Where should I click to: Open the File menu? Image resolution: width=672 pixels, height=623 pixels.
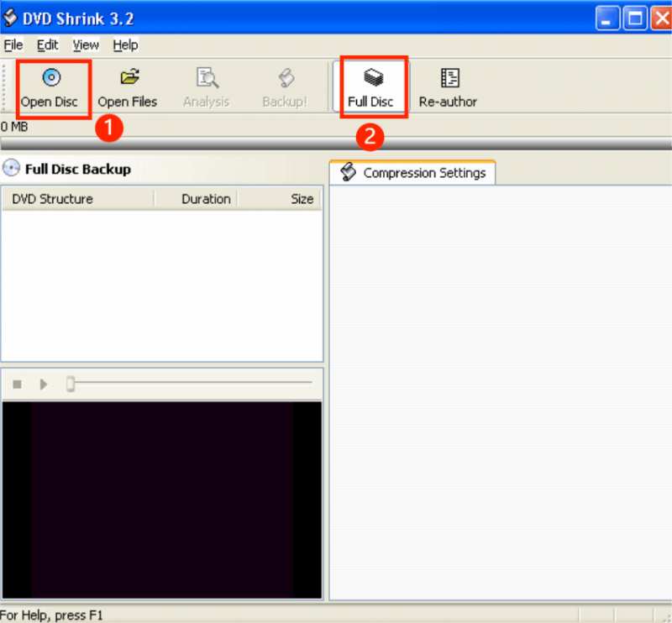13,44
